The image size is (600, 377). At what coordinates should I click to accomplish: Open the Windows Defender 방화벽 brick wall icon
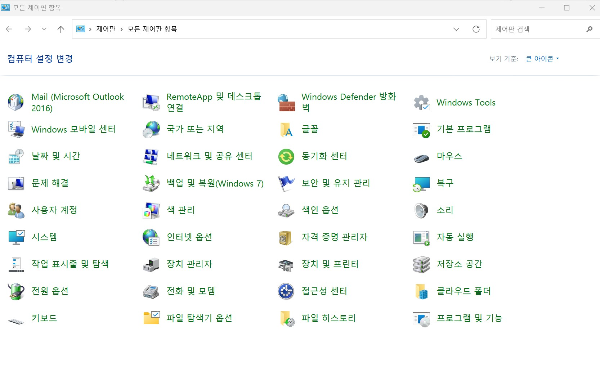(286, 102)
